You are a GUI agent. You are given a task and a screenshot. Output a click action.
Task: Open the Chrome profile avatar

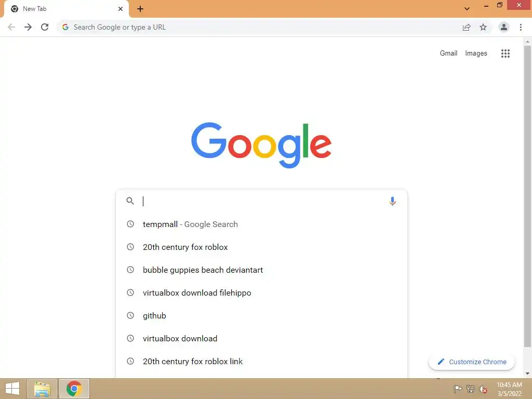[x=504, y=27]
